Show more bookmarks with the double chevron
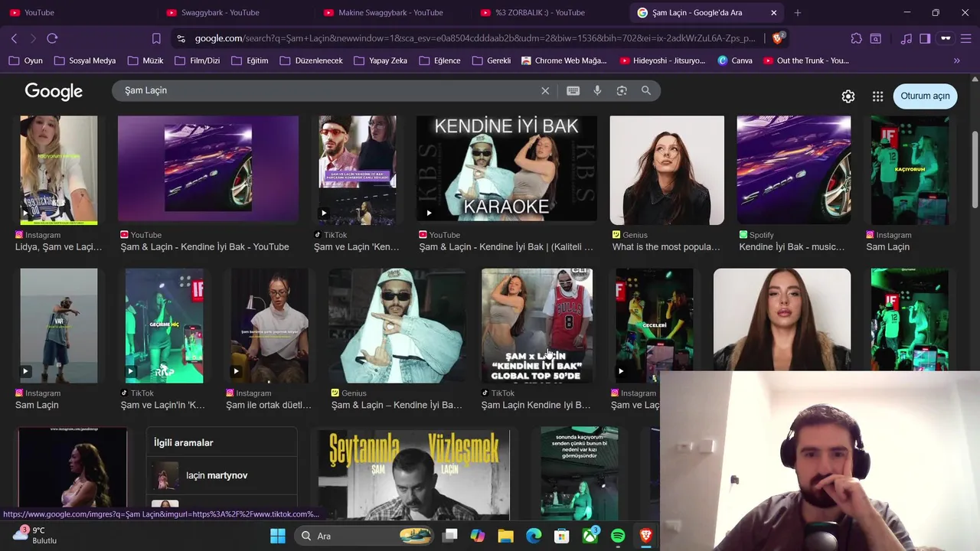Viewport: 980px width, 551px height. coord(956,60)
